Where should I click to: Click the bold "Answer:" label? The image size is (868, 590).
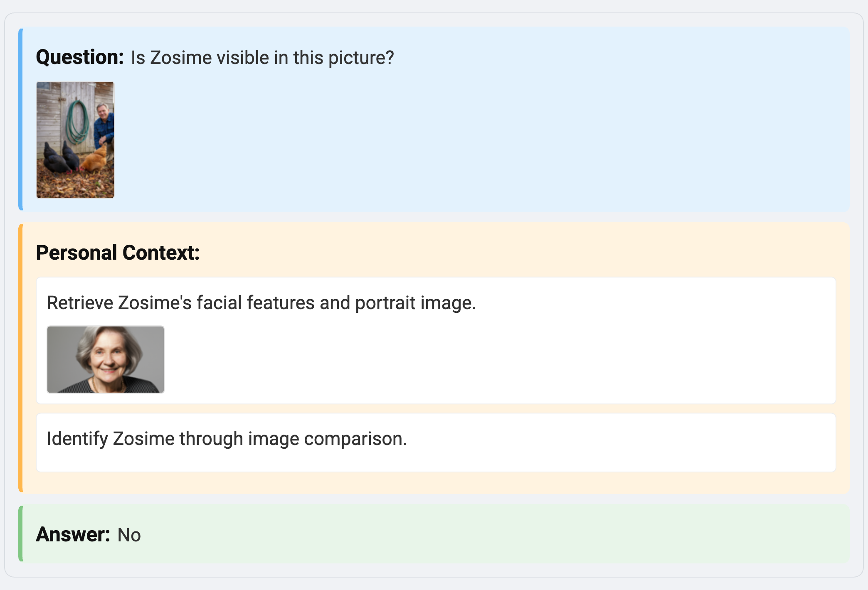(x=73, y=535)
